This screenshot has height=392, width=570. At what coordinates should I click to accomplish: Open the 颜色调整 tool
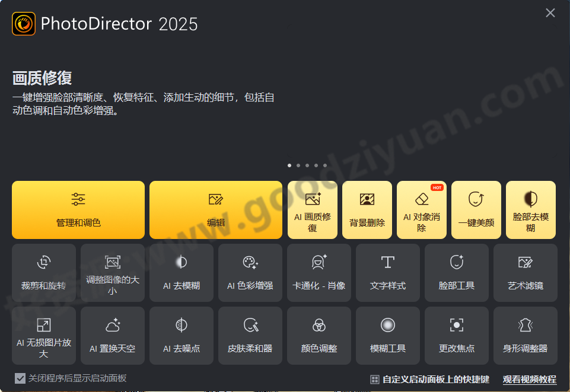[x=319, y=336]
